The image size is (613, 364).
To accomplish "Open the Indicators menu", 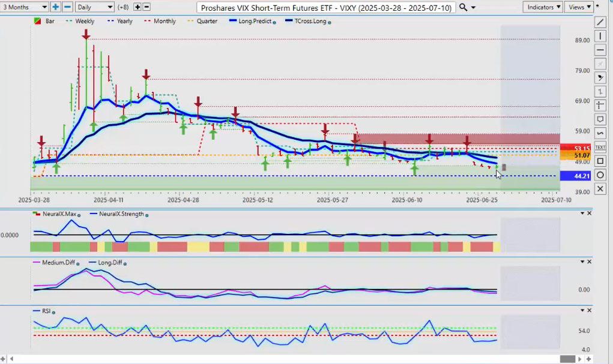I will 542,7.
